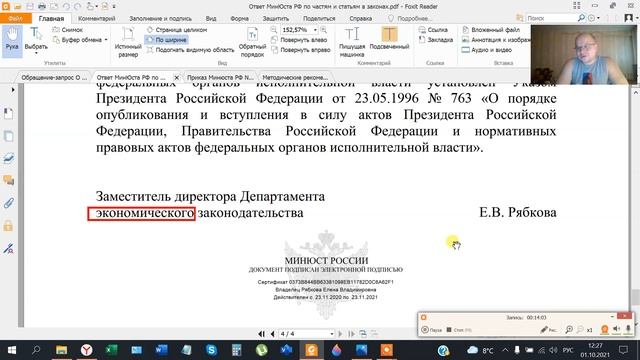Go to the previous page
This screenshot has height=360, width=640.
(x=272, y=334)
